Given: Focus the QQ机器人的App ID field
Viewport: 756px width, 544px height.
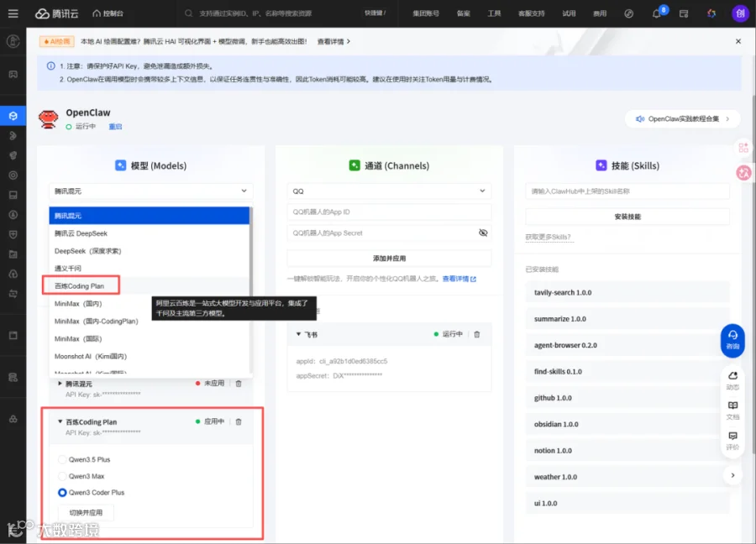Looking at the screenshot, I should coord(389,212).
